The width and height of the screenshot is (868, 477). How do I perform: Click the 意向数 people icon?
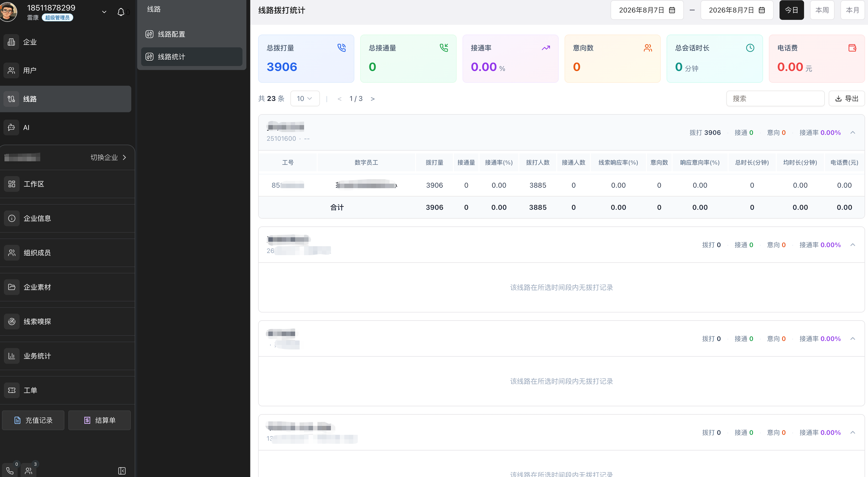pyautogui.click(x=648, y=48)
